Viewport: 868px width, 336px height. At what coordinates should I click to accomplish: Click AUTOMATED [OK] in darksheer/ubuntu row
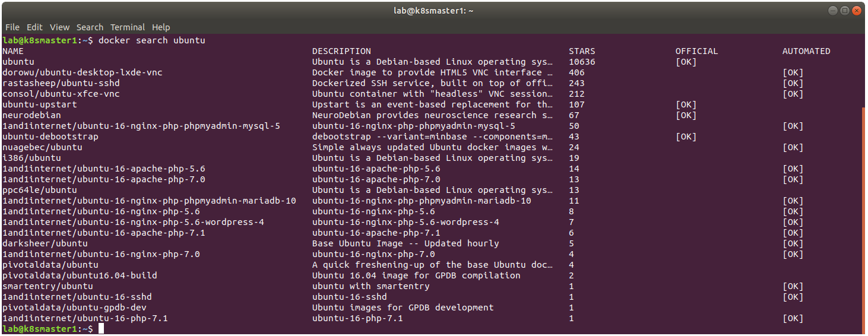(x=793, y=243)
